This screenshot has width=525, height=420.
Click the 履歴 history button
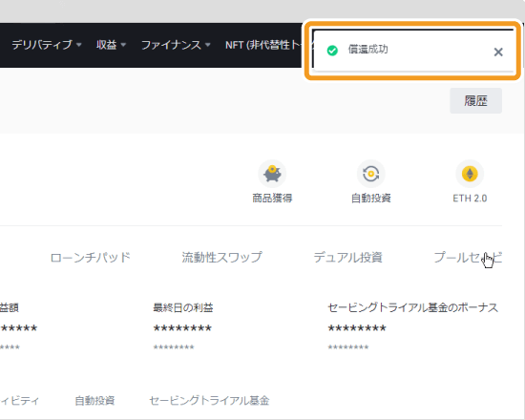[475, 101]
